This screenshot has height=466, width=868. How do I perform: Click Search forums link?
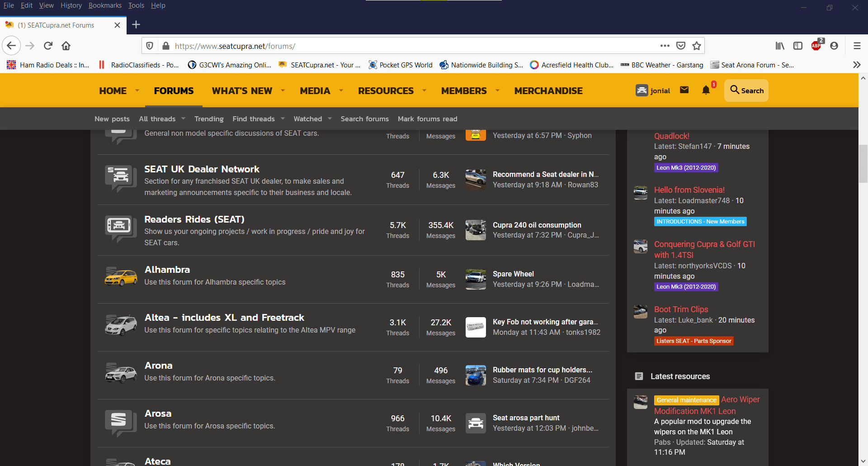[x=364, y=119]
